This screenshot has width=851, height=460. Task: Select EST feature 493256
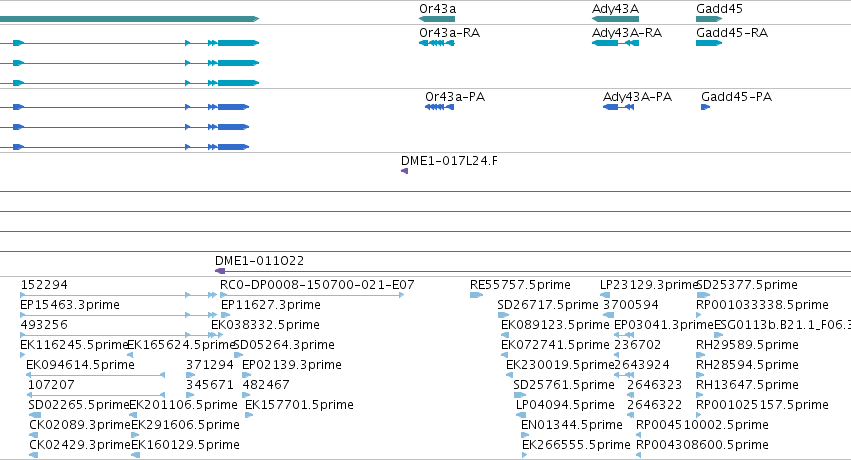coord(44,324)
